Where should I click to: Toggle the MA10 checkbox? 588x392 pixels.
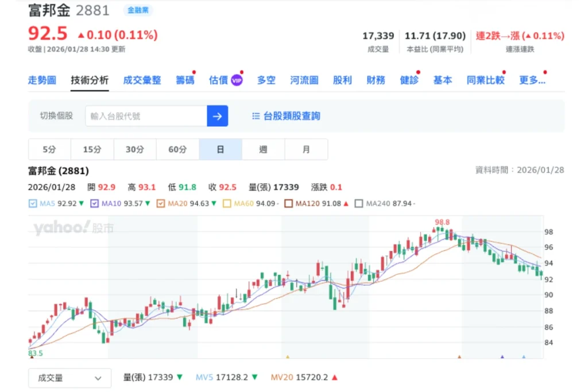(95, 204)
